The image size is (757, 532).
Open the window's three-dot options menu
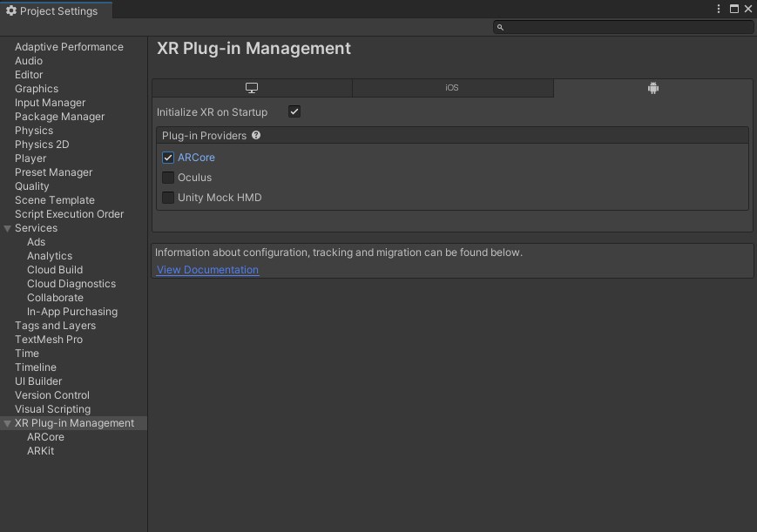pyautogui.click(x=719, y=9)
